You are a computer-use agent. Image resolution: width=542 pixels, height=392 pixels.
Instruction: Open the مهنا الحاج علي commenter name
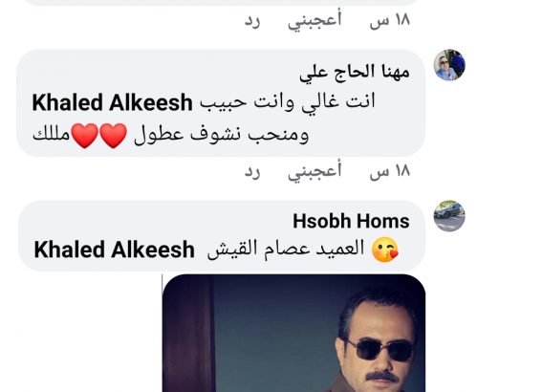click(x=355, y=73)
